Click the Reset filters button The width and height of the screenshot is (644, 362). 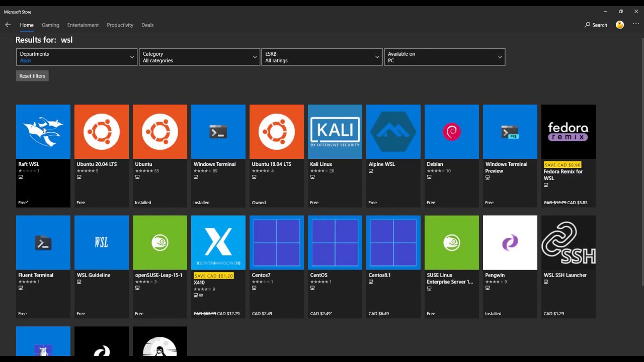tap(32, 76)
